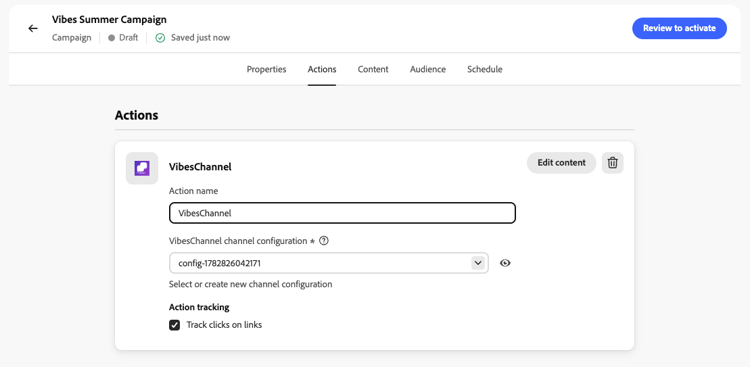Screen dimensions: 750x367
Task: Click the bold VibesChannel card title
Action: point(200,167)
